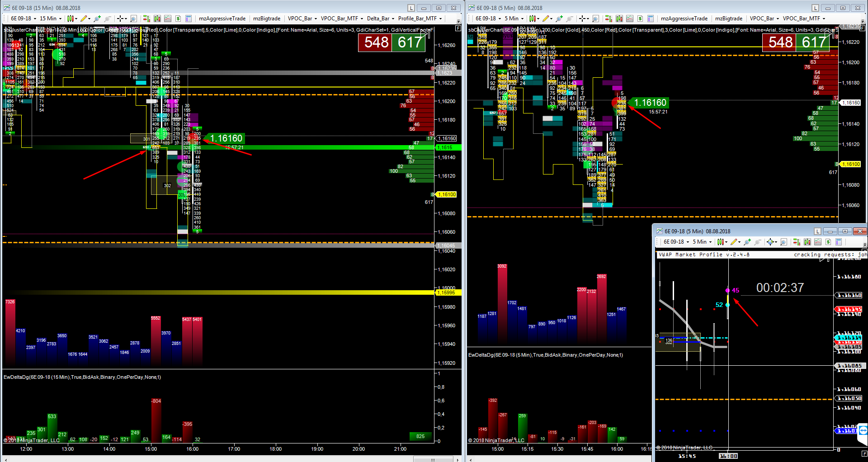Click zoom in icon in VWAP window
Image resolution: width=868 pixels, height=462 pixels.
point(747,242)
